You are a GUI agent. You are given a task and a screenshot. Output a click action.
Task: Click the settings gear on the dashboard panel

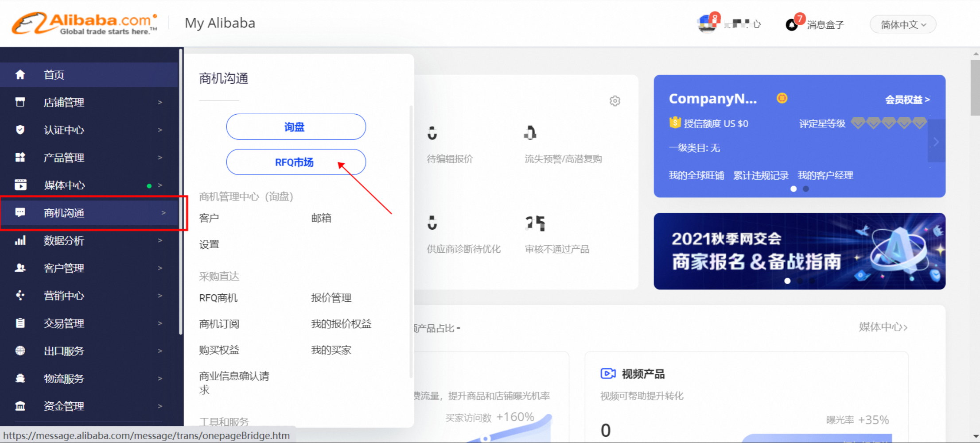click(x=615, y=101)
